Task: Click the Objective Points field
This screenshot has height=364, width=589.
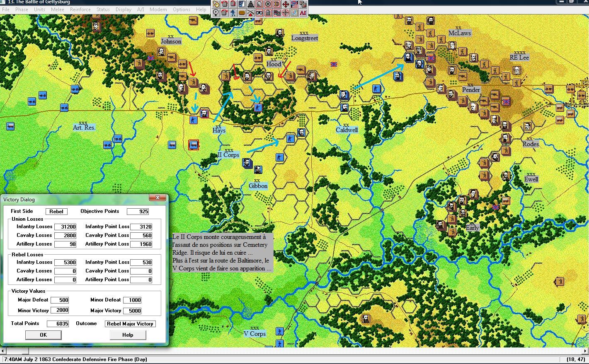Action: click(x=138, y=211)
